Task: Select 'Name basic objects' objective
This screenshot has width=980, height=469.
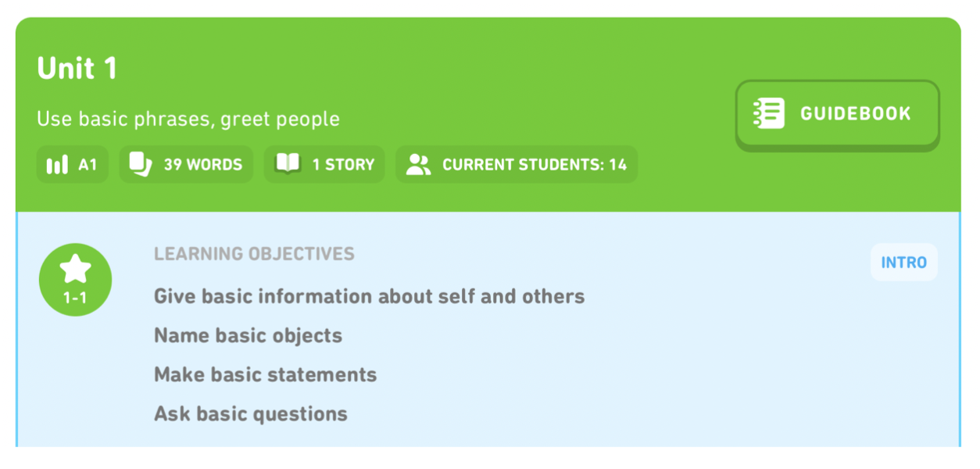Action: pos(248,336)
